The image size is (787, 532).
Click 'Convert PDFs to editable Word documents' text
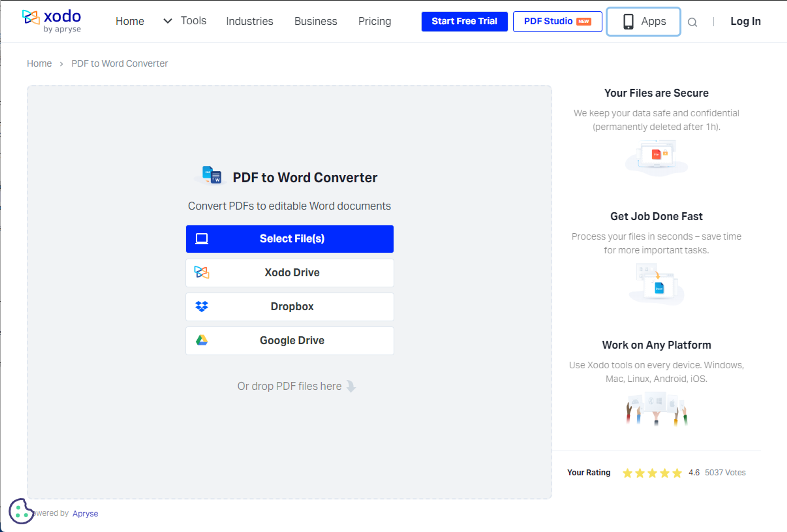tap(290, 206)
